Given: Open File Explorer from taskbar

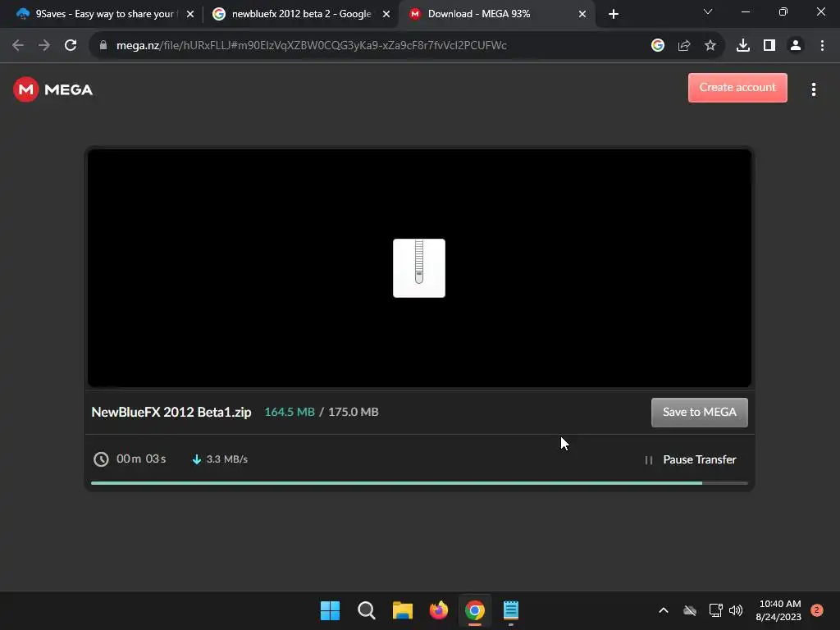Looking at the screenshot, I should click(x=402, y=610).
